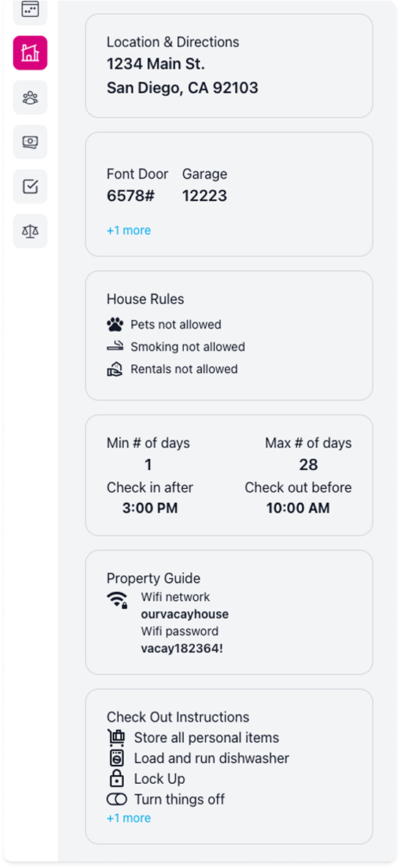Click the toggle icon beside Turn things off

(x=117, y=799)
